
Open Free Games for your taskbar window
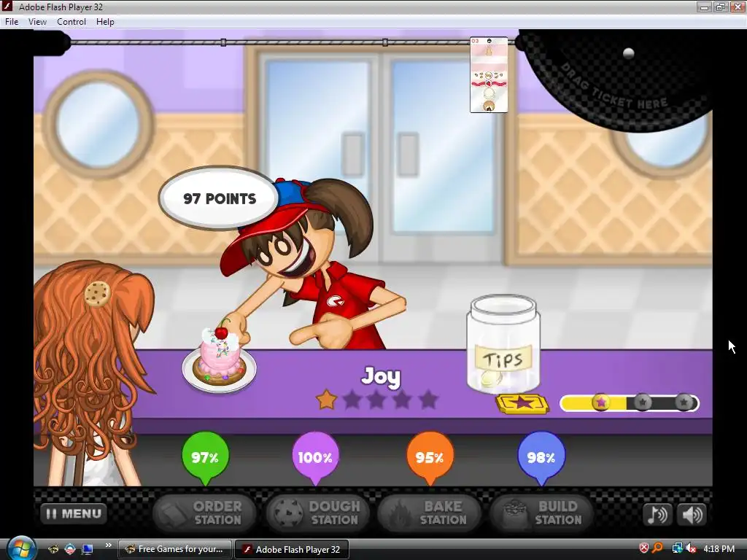[175, 549]
